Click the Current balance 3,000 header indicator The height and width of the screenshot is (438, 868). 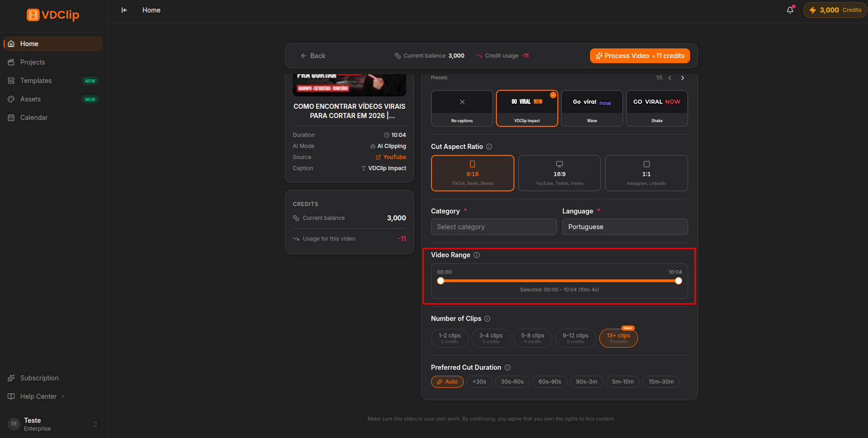click(x=429, y=56)
